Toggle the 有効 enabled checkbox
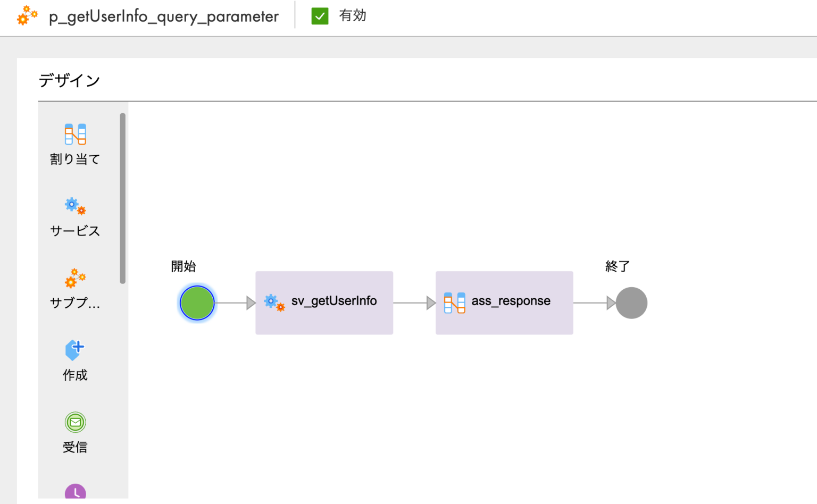The height and width of the screenshot is (504, 817). 319,16
